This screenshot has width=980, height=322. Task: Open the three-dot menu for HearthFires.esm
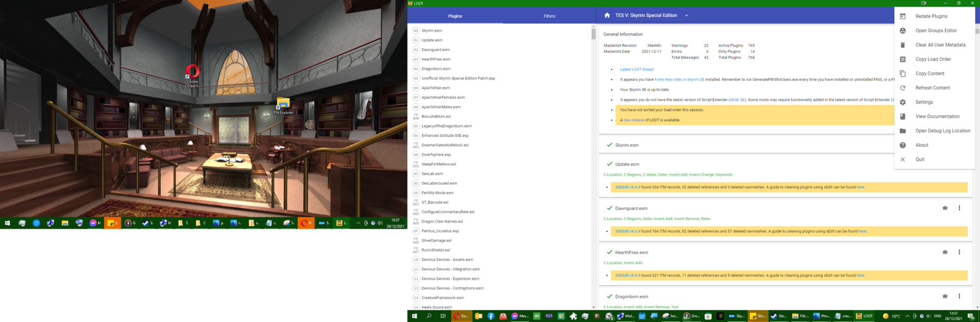tap(959, 252)
